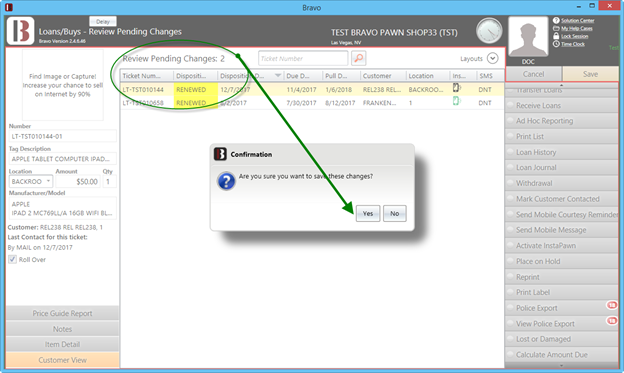Screen dimensions: 624x373
Task: Open the Solution Center help link
Action: (x=577, y=20)
